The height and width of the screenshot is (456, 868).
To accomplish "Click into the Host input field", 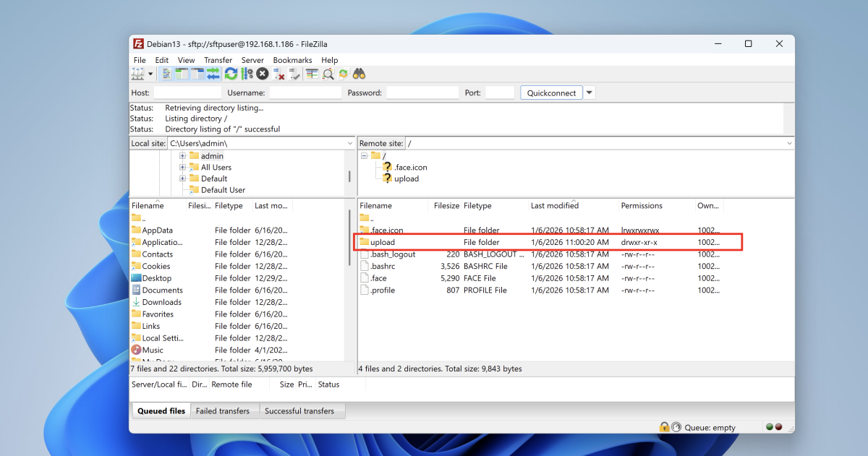I will (x=187, y=93).
